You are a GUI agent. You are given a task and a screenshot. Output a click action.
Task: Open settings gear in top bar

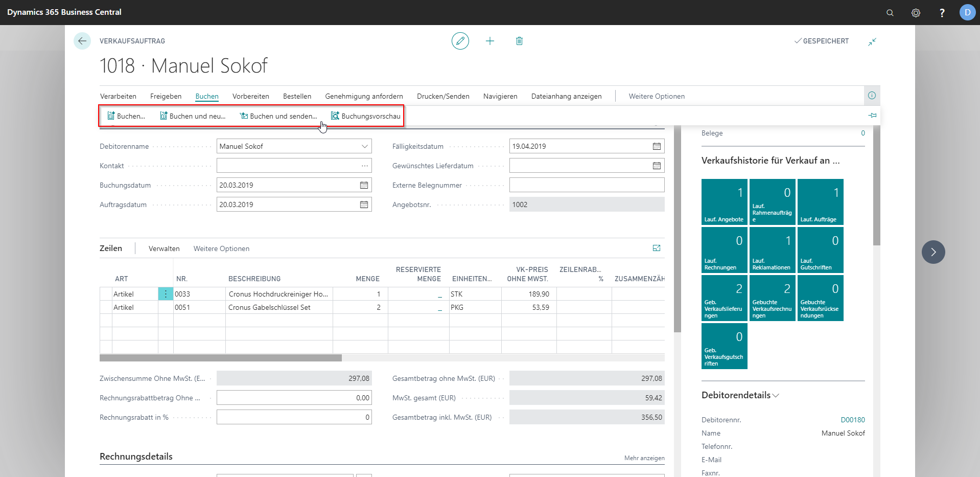[x=916, y=13]
